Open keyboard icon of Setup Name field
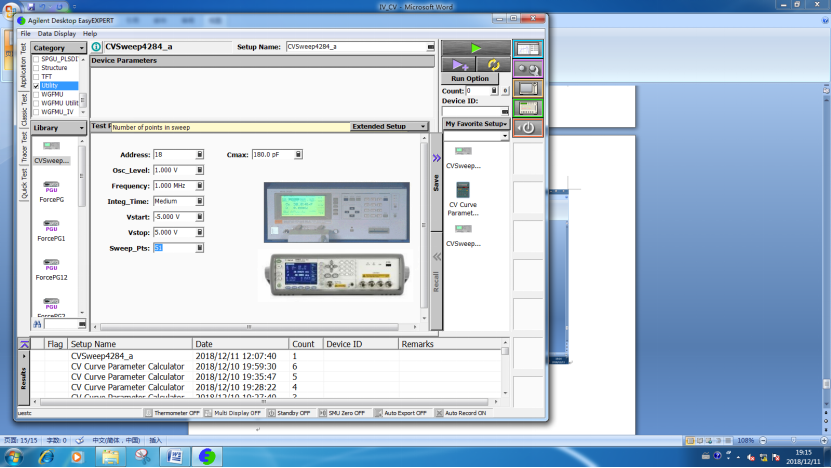Image resolution: width=831 pixels, height=468 pixels. (x=430, y=47)
